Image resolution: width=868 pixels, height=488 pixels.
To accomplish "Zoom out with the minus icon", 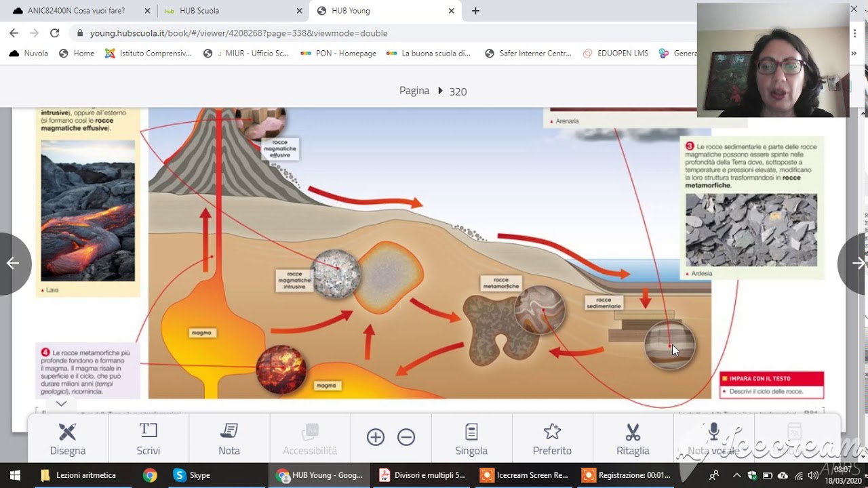I will pyautogui.click(x=406, y=437).
